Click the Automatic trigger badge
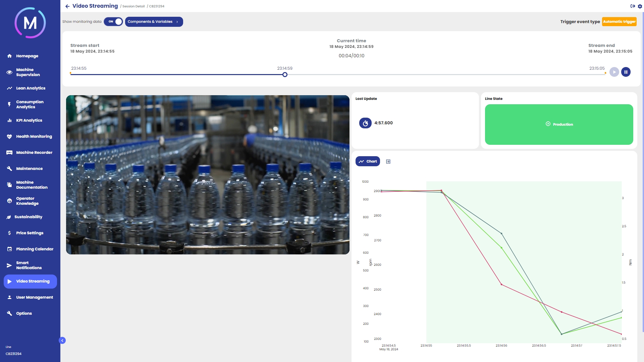 click(619, 22)
